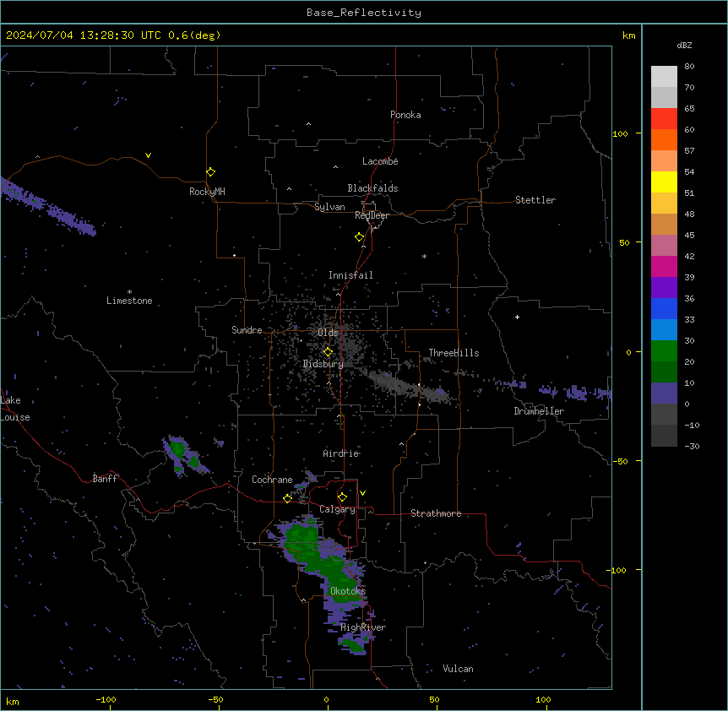The height and width of the screenshot is (711, 728).
Task: Click the dBZ legend heading
Action: [684, 45]
